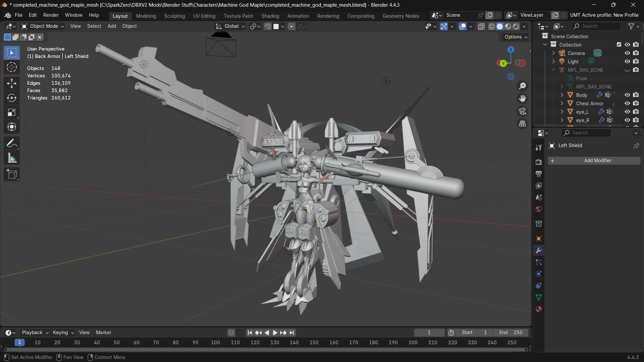Open the Particles properties tab
The width and height of the screenshot is (644, 362).
point(539,262)
